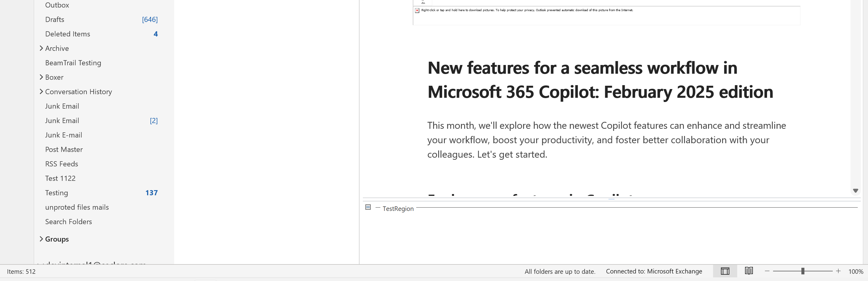Open the Conversation History folder label
Image resolution: width=868 pixels, height=281 pixels.
[78, 92]
